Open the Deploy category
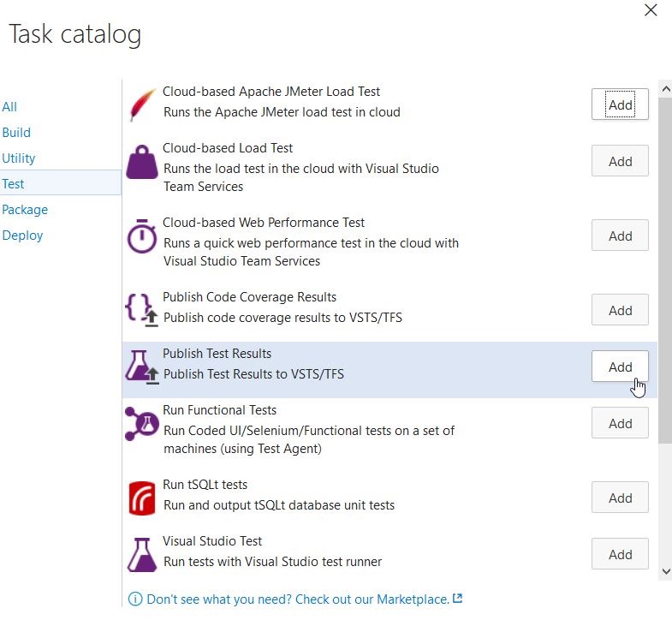 [x=22, y=236]
